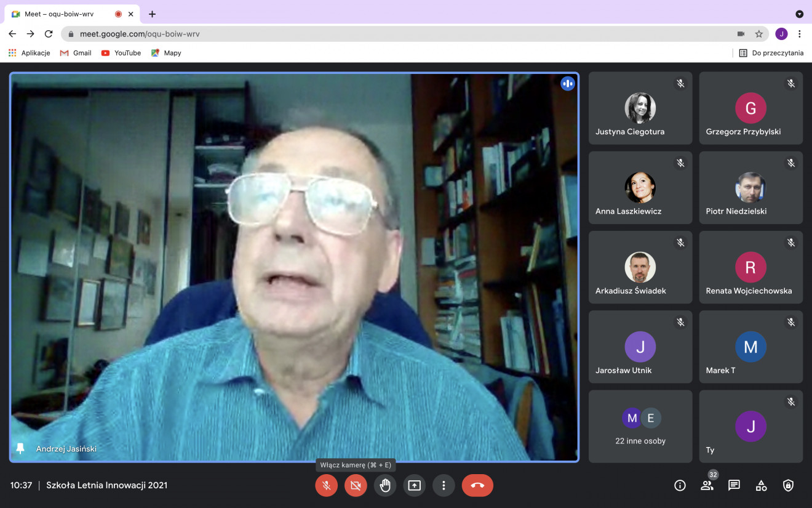Open meeting details info icon

(x=680, y=485)
